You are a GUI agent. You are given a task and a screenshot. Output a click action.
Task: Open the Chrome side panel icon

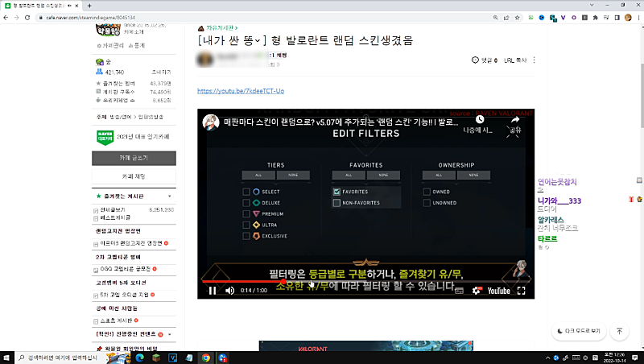pyautogui.click(x=617, y=18)
